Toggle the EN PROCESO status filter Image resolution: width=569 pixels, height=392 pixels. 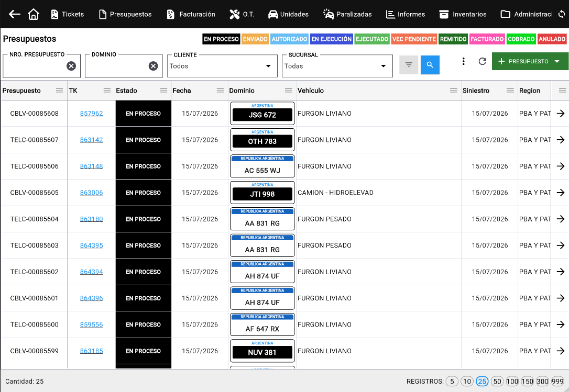pos(221,39)
